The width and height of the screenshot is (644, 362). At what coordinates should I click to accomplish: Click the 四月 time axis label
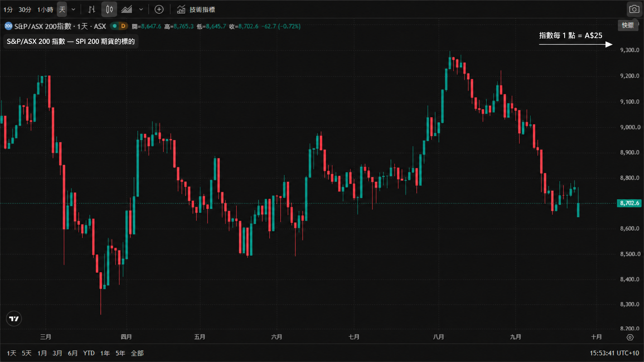(126, 337)
